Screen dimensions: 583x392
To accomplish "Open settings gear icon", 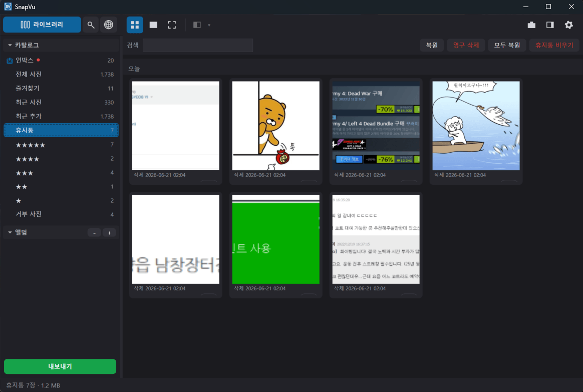I will point(569,25).
